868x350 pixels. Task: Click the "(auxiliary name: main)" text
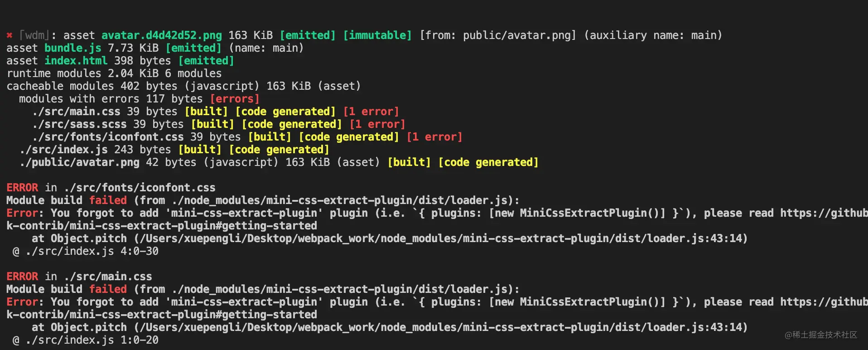coord(652,35)
